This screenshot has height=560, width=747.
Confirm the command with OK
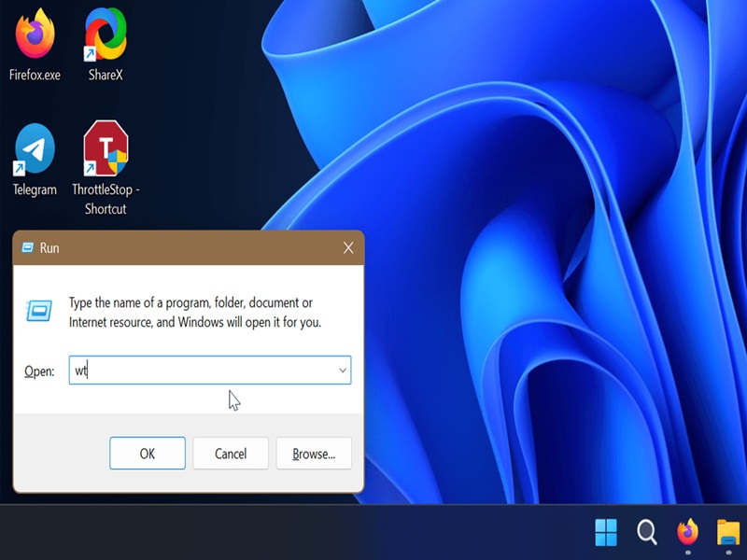coord(148,454)
